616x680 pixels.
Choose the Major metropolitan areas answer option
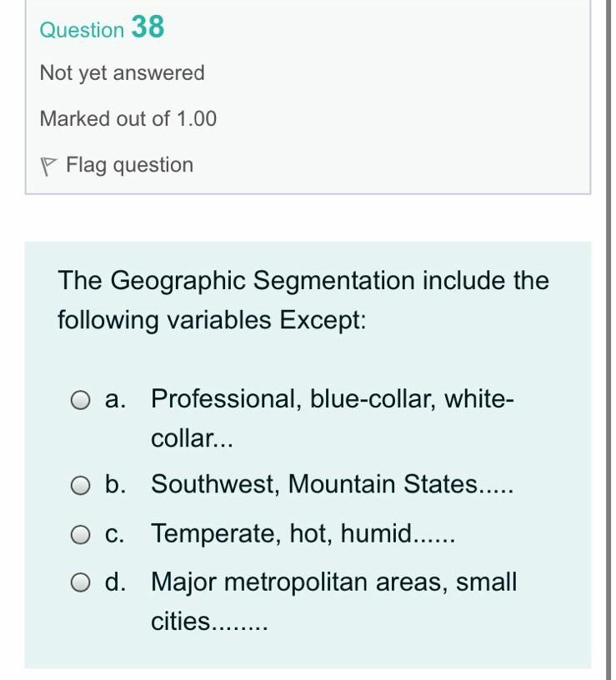pos(333,582)
